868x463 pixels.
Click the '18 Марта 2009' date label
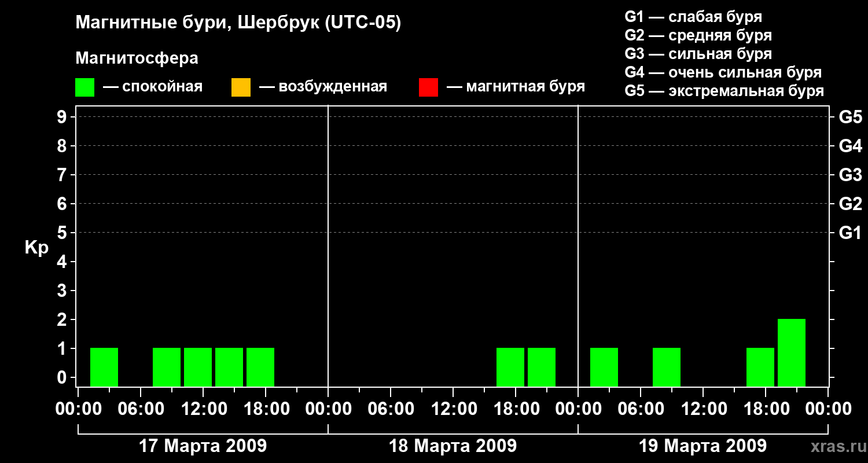pyautogui.click(x=453, y=446)
